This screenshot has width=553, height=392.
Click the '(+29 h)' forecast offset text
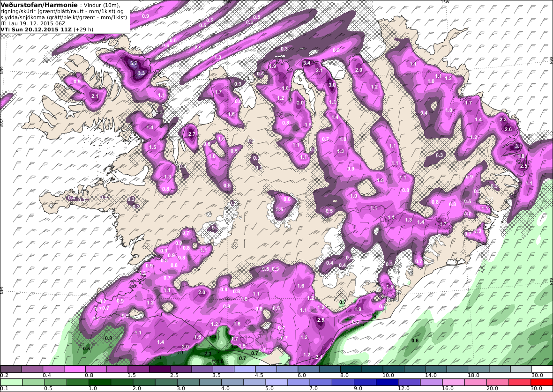(83, 29)
